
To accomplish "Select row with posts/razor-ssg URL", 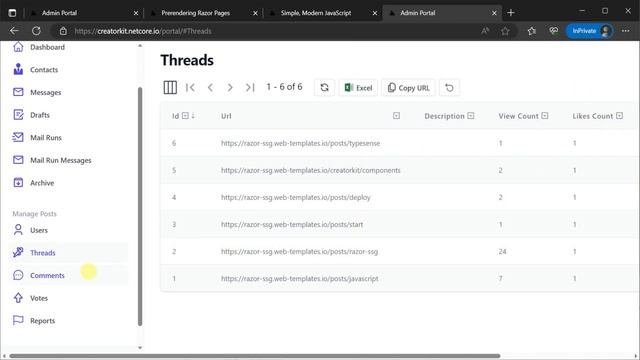I will [398, 251].
